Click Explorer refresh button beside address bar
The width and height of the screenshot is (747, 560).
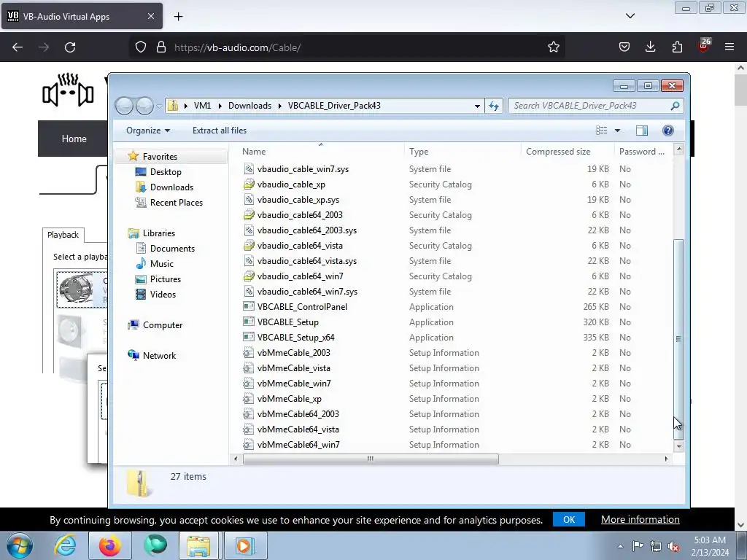pyautogui.click(x=494, y=106)
